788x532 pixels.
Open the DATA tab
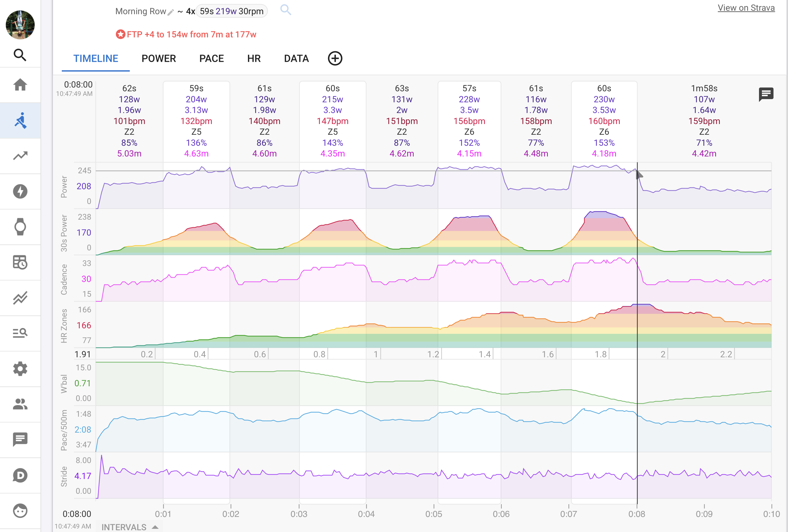coord(296,58)
